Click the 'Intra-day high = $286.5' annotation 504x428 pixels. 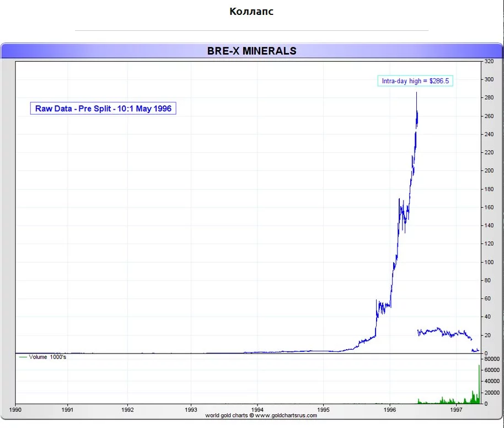[415, 81]
